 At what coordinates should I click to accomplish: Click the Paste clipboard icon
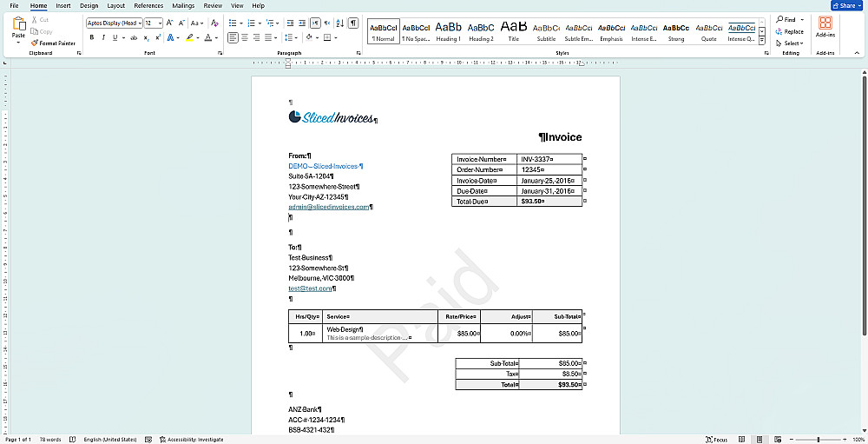pyautogui.click(x=19, y=23)
